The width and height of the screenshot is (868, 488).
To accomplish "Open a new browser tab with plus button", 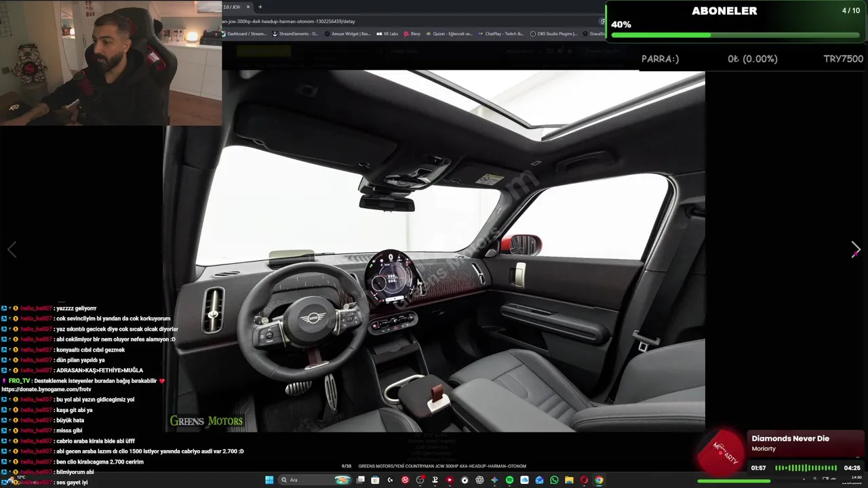I will click(x=260, y=7).
